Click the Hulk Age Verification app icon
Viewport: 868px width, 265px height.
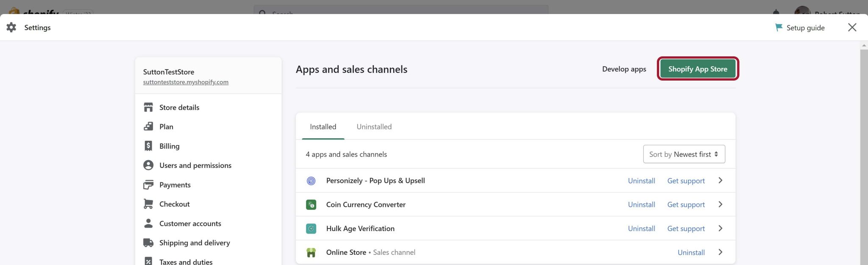click(311, 229)
